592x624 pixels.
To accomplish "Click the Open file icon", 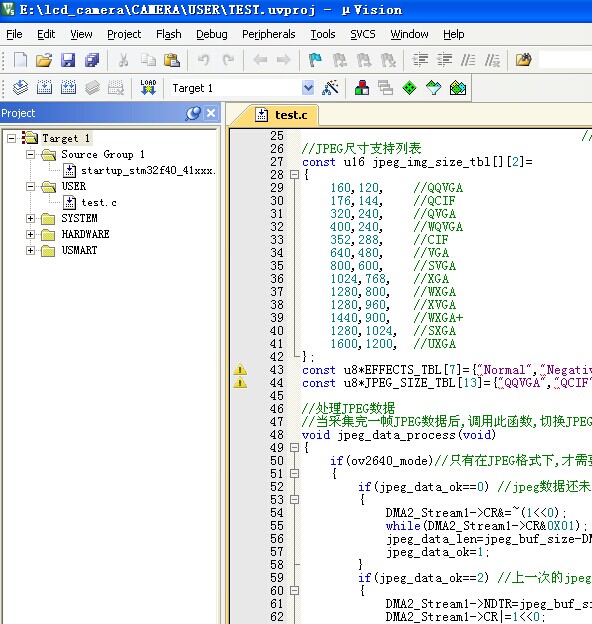I will click(x=44, y=60).
